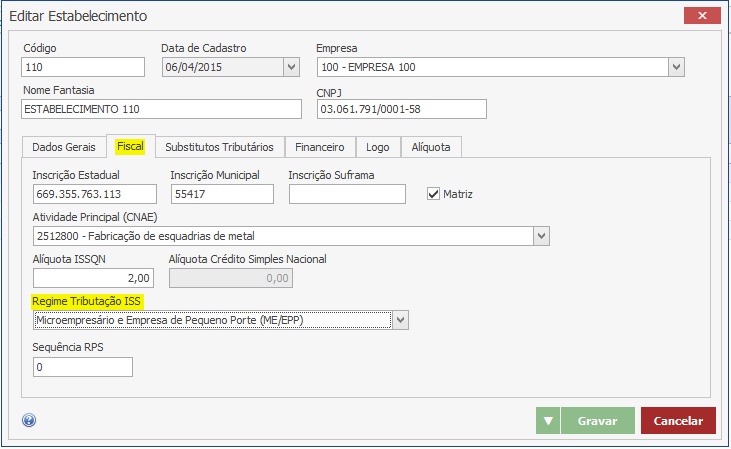Screen dimensions: 731x449
Task: Select the Alíquota ISSQN value field
Action: 93,277
